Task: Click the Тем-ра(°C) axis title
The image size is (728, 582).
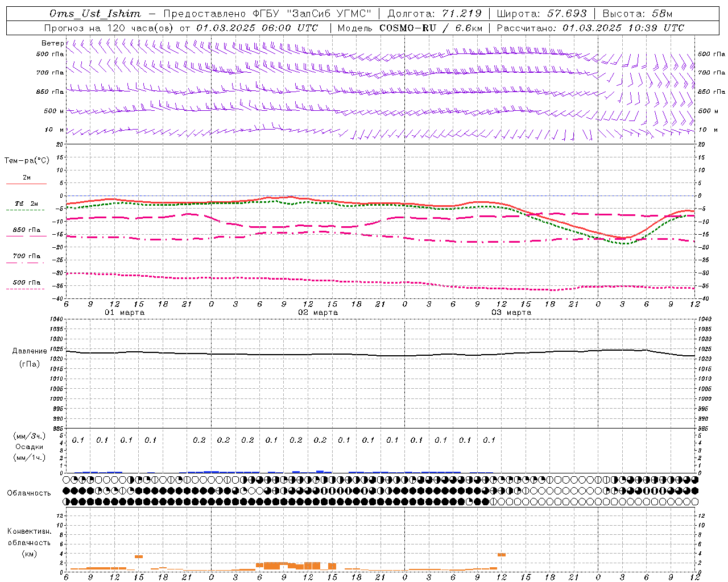Action: 27,161
